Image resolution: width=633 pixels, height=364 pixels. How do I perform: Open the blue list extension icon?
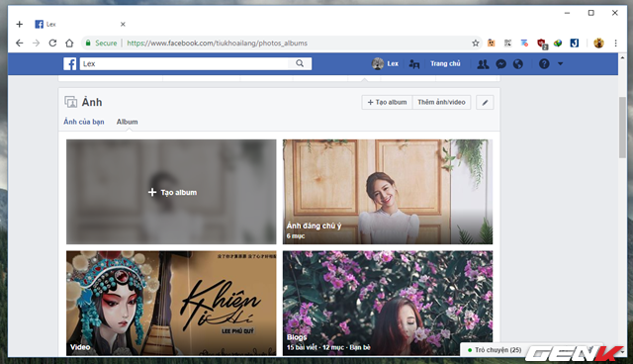(524, 43)
